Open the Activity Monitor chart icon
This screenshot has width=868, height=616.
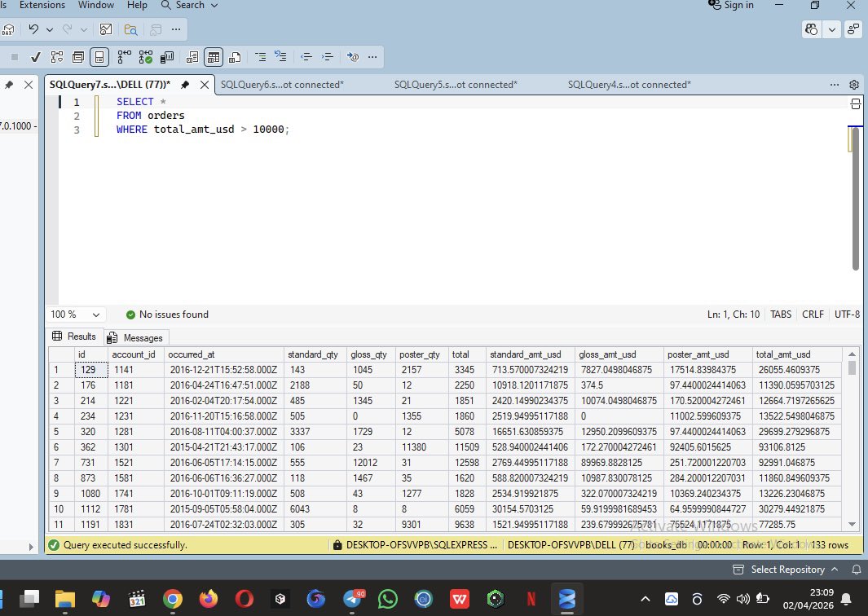pyautogui.click(x=106, y=29)
